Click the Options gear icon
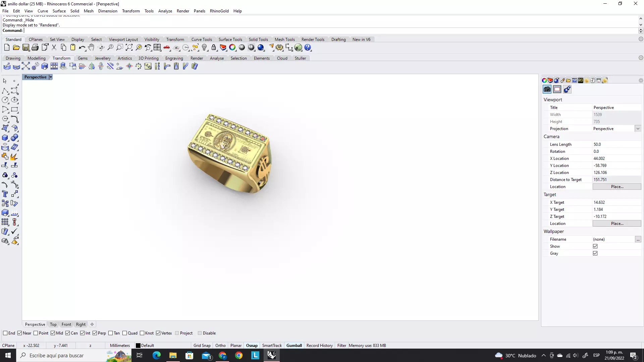Viewport: 644px width, 362px height. (x=279, y=48)
